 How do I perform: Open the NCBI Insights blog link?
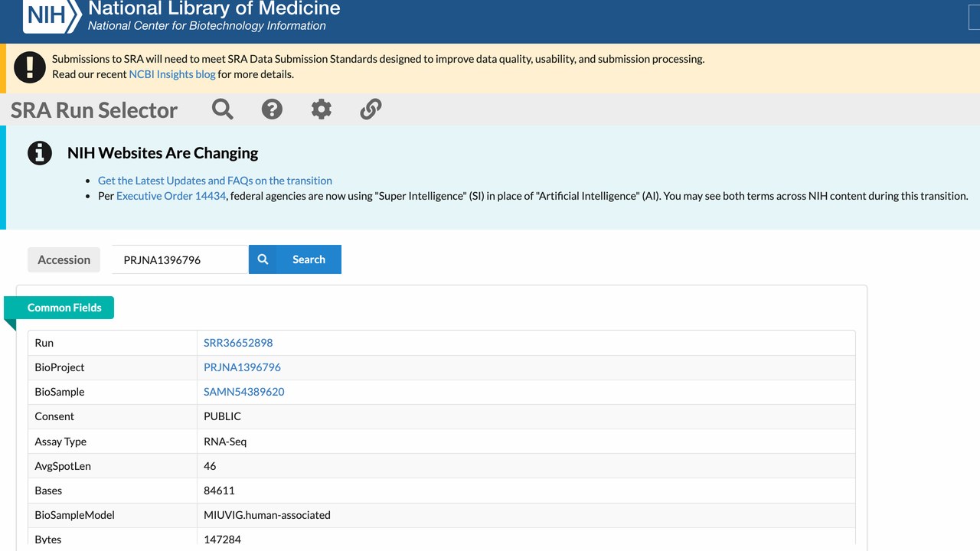[172, 74]
